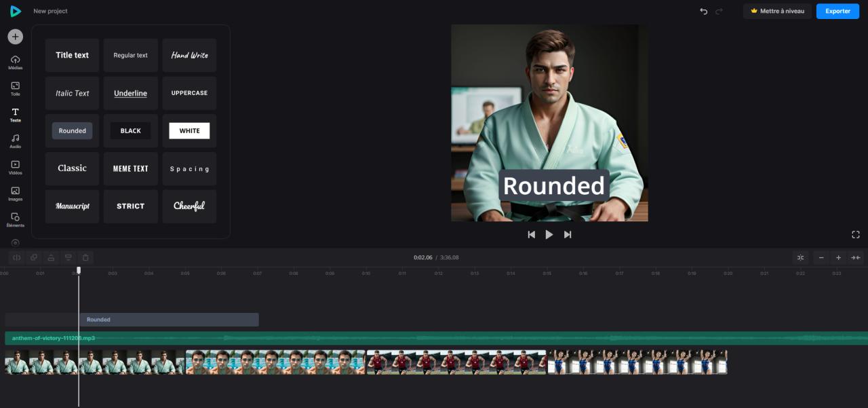The width and height of the screenshot is (868, 408).
Task: Add the Hand Write text style
Action: 189,55
